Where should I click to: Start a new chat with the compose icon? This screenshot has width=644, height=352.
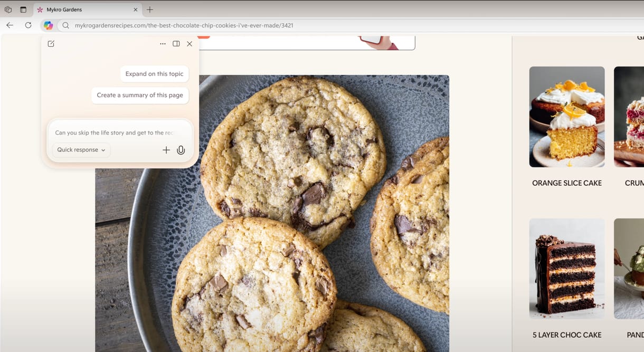(51, 44)
